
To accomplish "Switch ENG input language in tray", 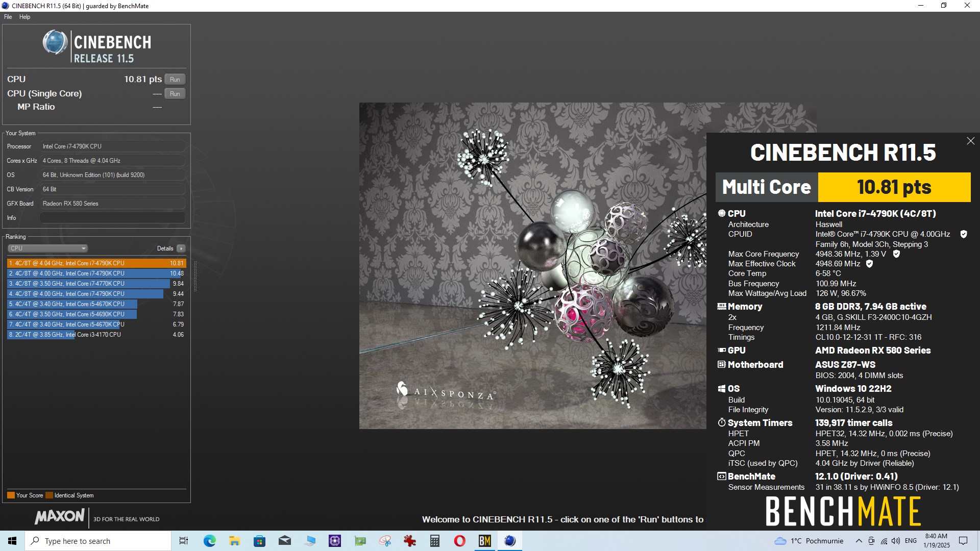I will [x=911, y=541].
